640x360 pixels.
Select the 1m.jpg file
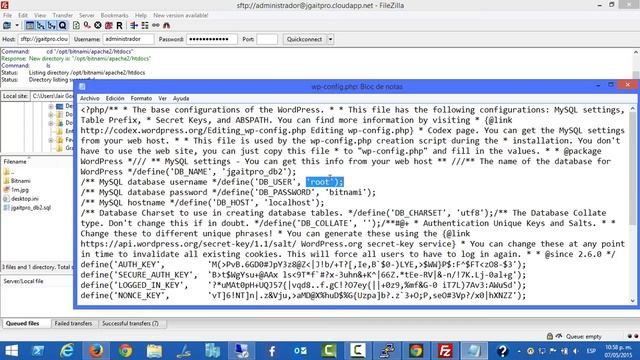pos(20,189)
